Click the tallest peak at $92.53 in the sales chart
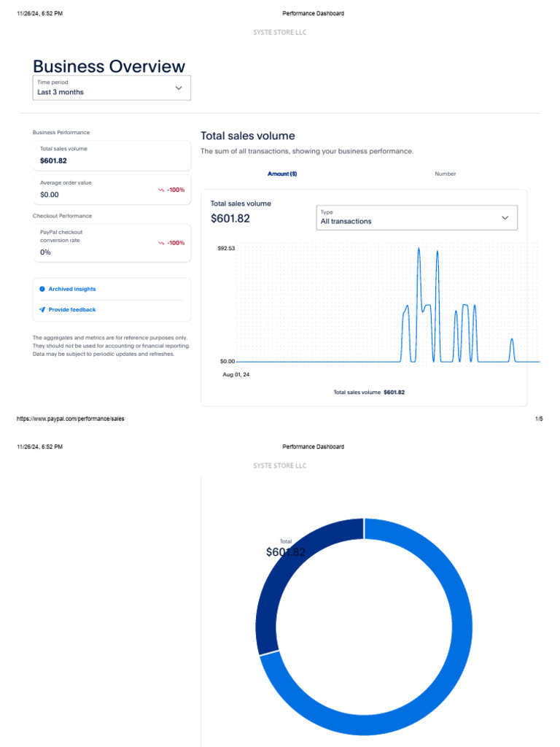The width and height of the screenshot is (560, 747). click(x=419, y=250)
